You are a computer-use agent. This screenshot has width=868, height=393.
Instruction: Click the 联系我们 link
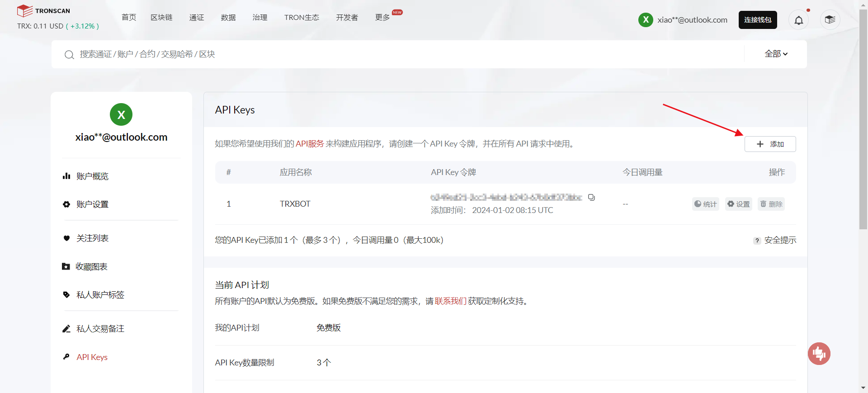[450, 301]
